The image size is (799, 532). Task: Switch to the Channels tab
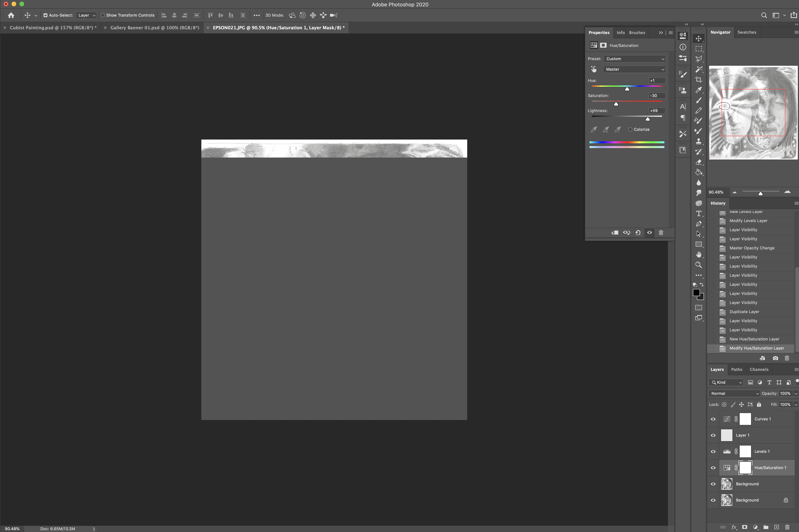coord(759,370)
